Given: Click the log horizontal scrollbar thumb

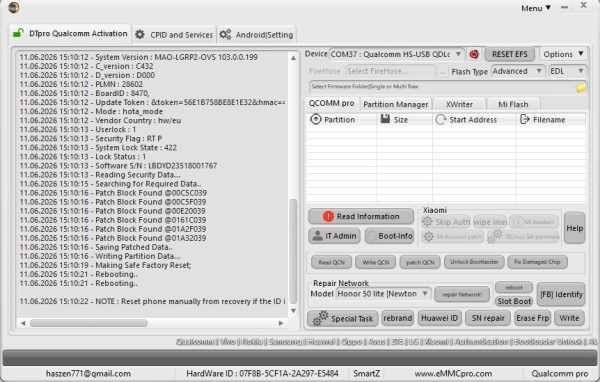Looking at the screenshot, I should coord(89,323).
